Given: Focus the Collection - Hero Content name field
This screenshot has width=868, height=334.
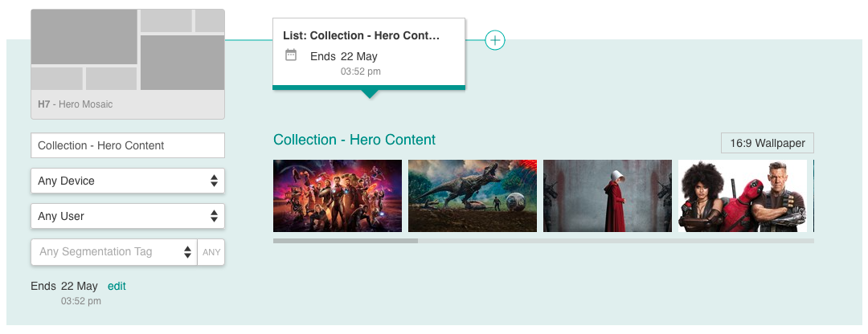Looking at the screenshot, I should [127, 145].
